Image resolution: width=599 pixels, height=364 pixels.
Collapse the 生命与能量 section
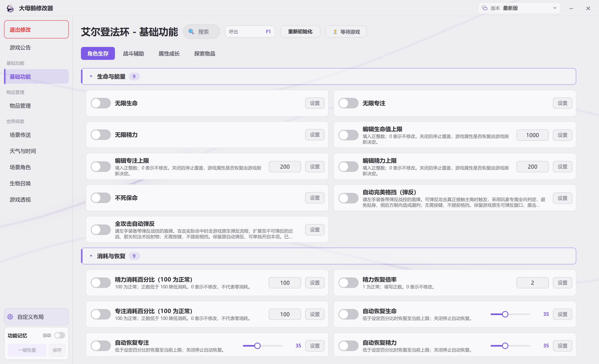click(x=91, y=77)
